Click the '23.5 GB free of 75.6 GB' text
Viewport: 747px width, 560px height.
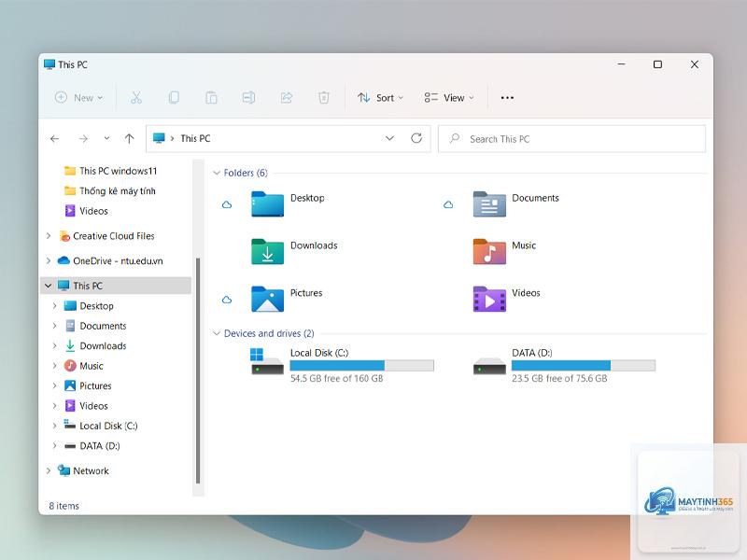(559, 378)
